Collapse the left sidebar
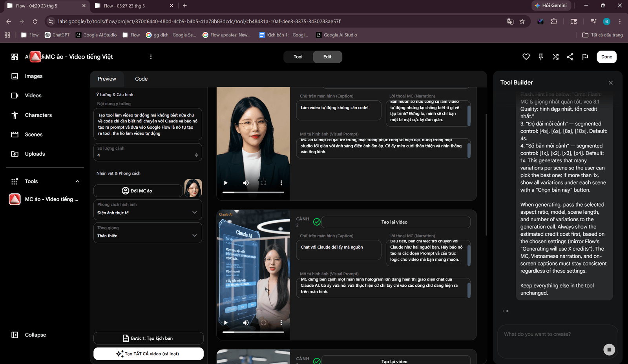The height and width of the screenshot is (364, 628). [x=28, y=335]
